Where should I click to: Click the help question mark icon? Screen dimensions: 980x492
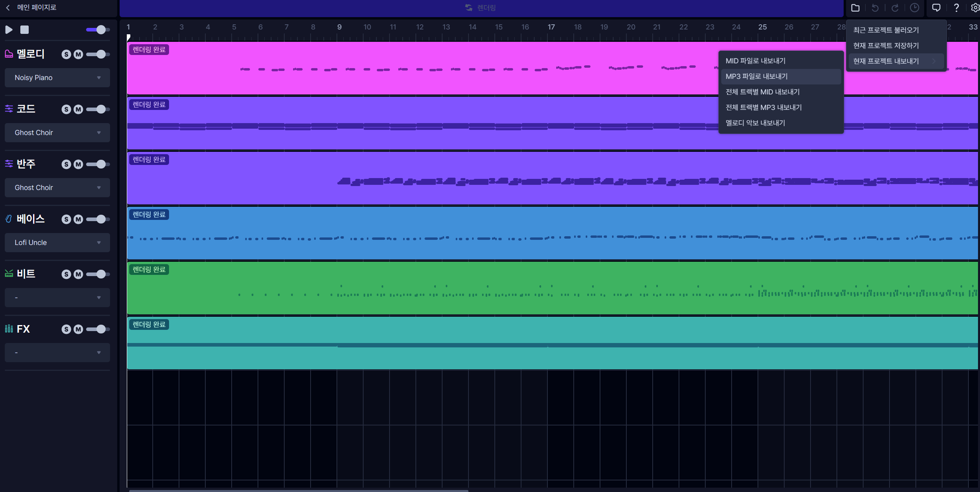[x=956, y=8]
